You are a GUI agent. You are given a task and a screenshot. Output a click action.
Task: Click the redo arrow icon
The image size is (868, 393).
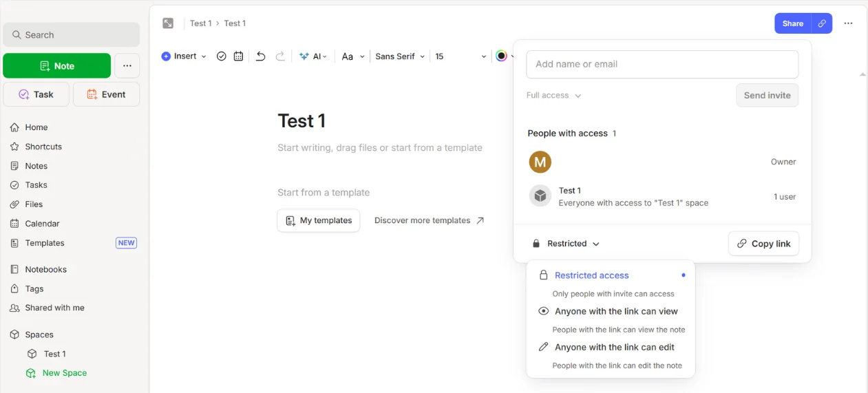(x=280, y=56)
